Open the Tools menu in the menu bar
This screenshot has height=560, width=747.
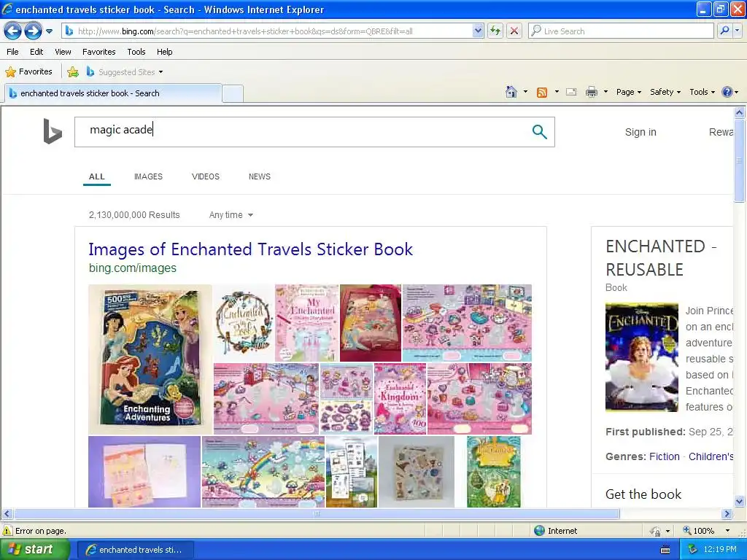click(136, 52)
